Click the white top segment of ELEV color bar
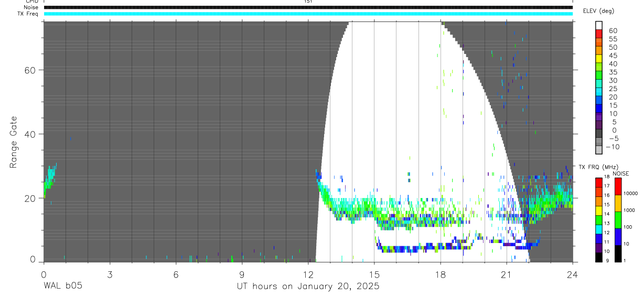Image resolution: width=644 pixels, height=297 pixels. point(599,26)
